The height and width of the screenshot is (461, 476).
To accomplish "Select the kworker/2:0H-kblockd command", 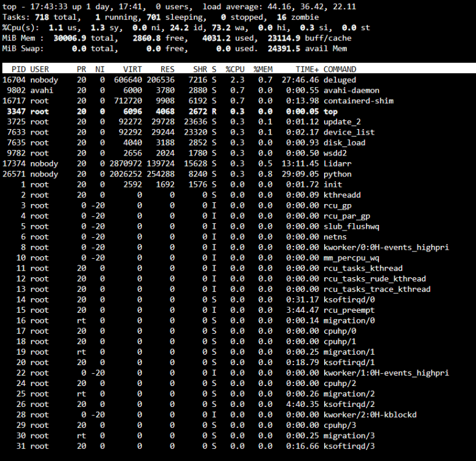I will pos(370,415).
